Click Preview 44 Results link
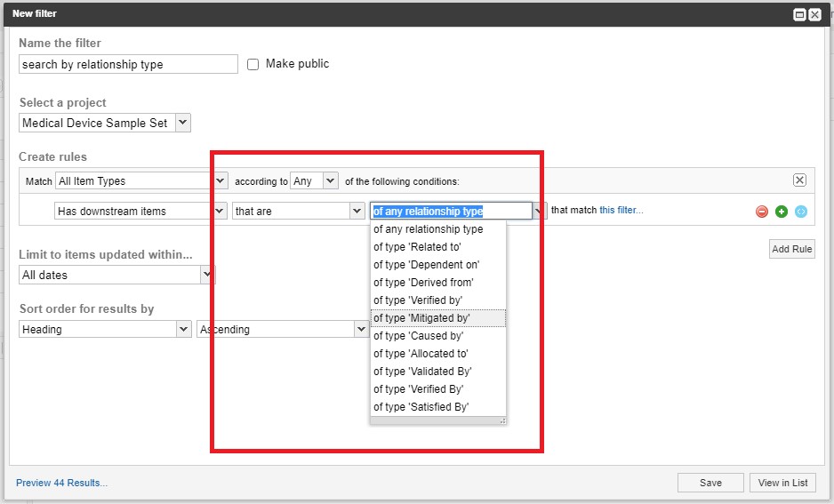This screenshot has height=504, width=834. pos(61,483)
